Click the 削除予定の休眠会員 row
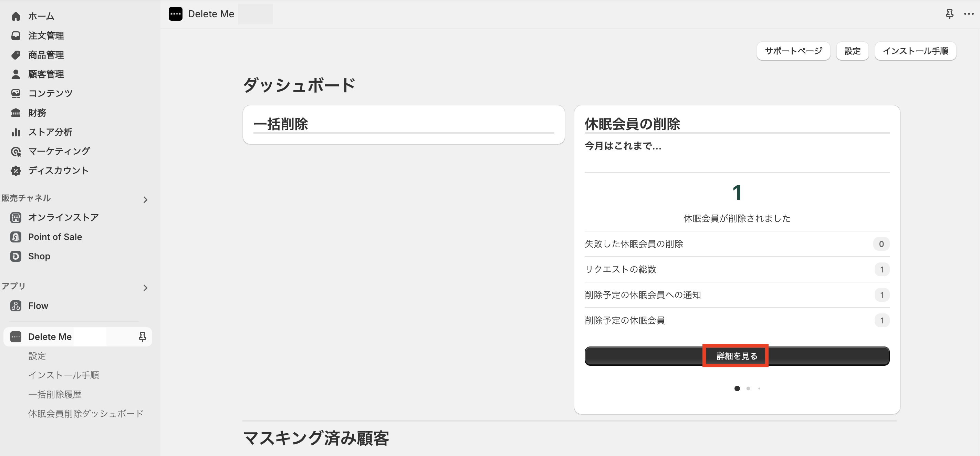The image size is (980, 456). [x=737, y=321]
